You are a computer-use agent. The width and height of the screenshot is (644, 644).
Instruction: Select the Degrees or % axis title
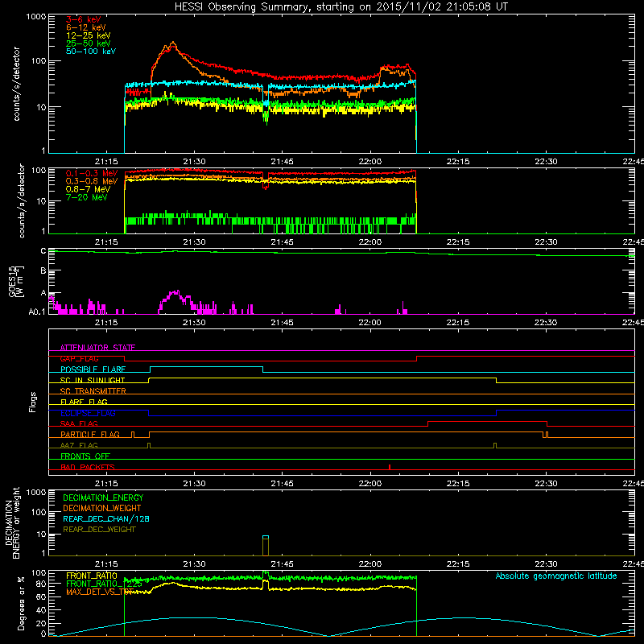click(x=21, y=603)
